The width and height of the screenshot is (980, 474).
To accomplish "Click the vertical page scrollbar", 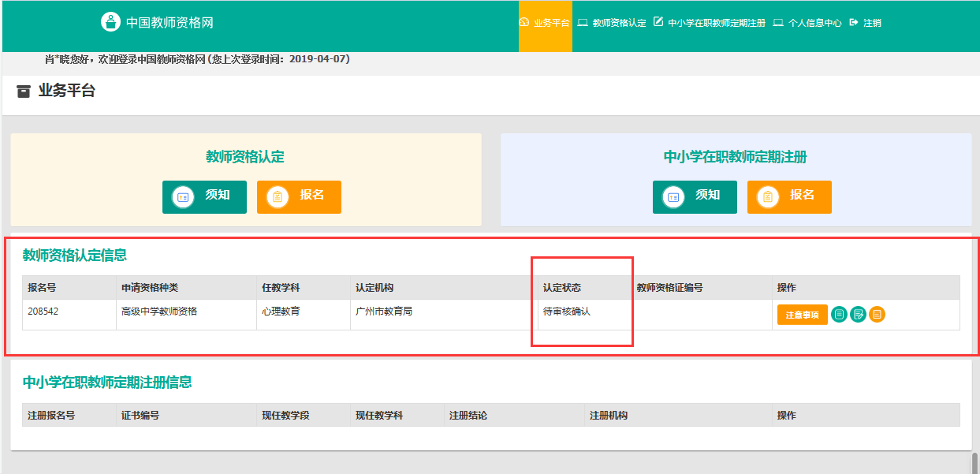I will pos(974,462).
